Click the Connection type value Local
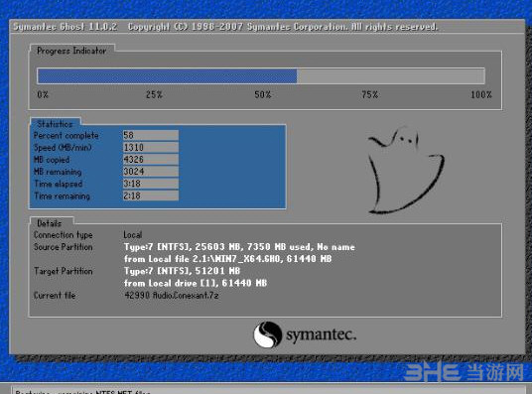 point(133,235)
